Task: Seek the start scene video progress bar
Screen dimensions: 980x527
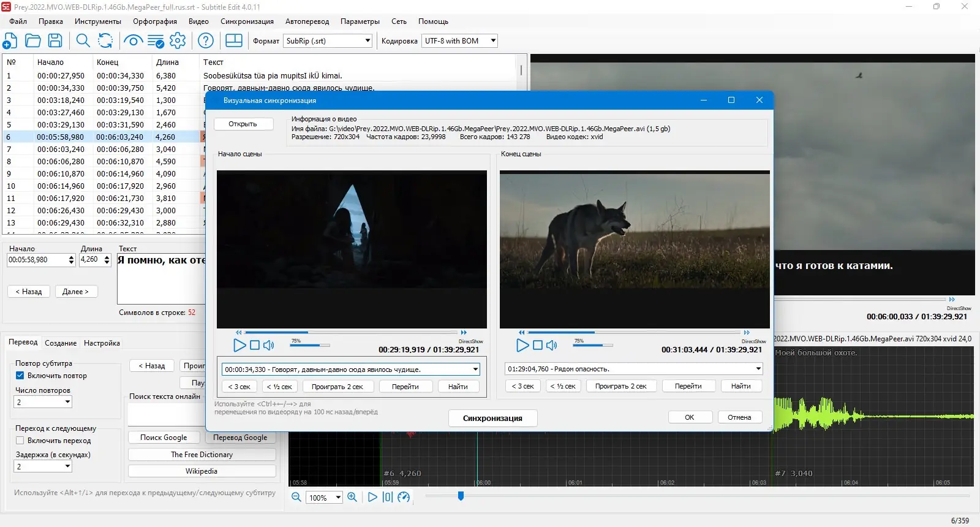Action: point(352,333)
